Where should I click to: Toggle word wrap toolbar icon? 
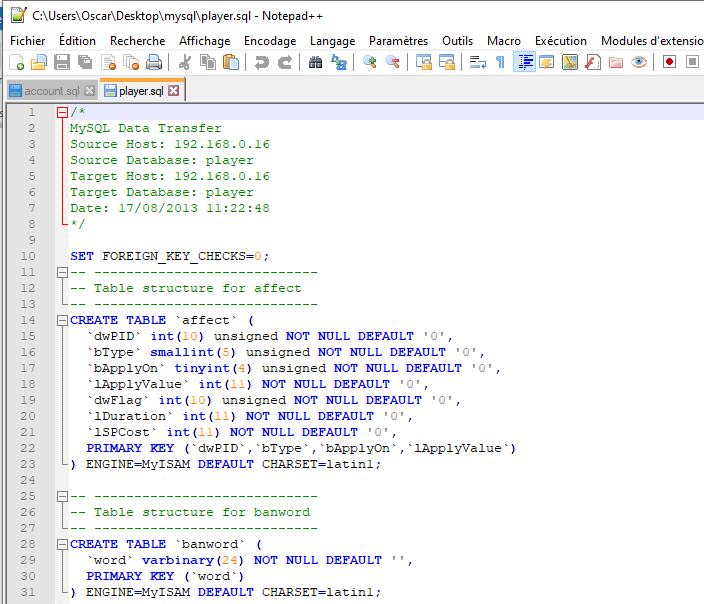pos(478,62)
